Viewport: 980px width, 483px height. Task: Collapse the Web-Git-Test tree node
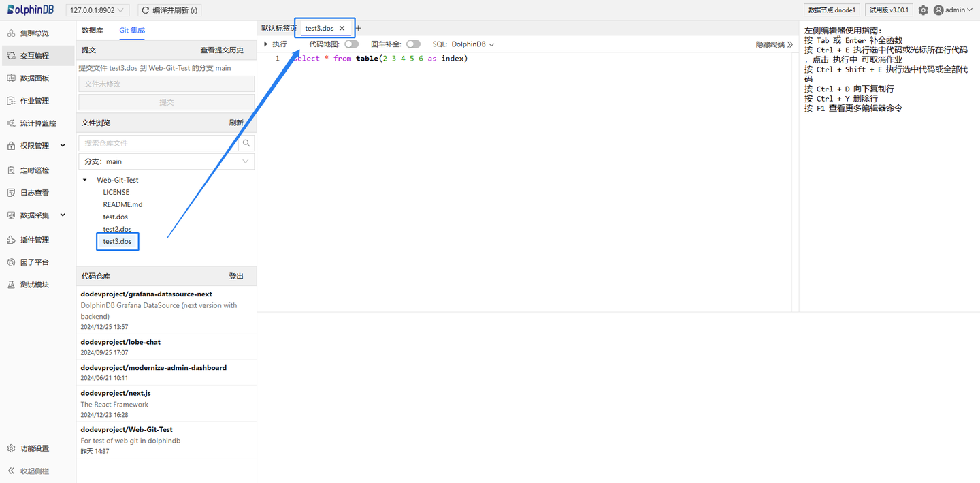(x=85, y=181)
